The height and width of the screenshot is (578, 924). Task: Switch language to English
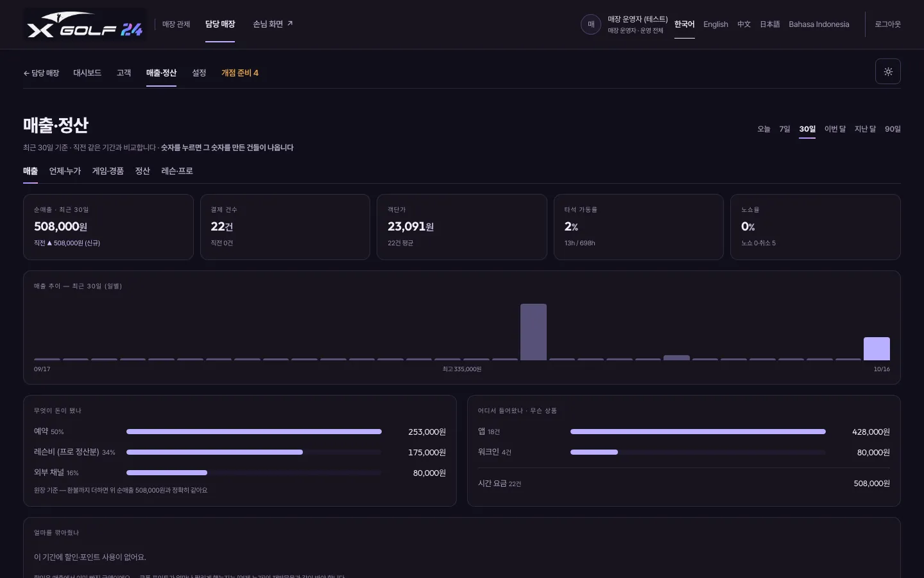click(x=715, y=24)
